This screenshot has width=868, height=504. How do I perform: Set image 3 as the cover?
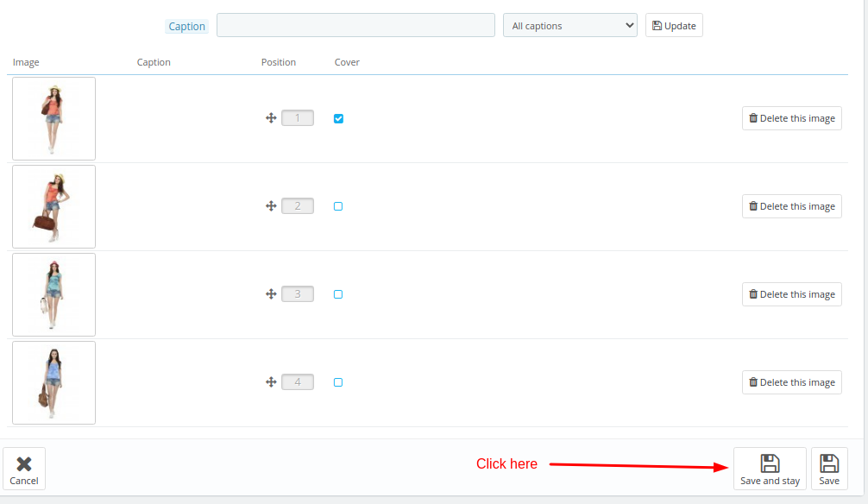point(338,294)
